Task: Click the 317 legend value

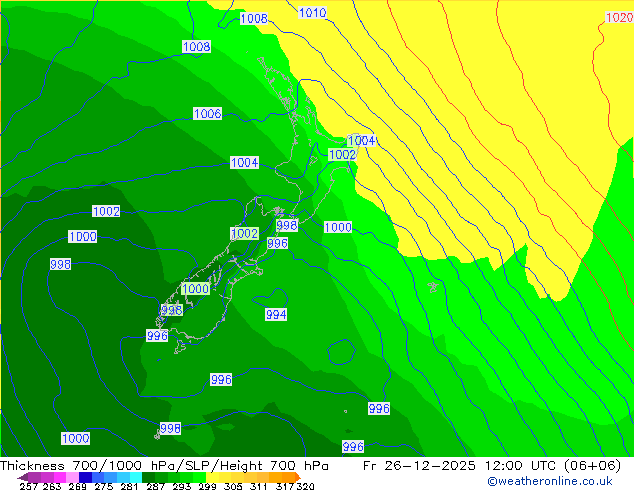Action: pyautogui.click(x=285, y=486)
